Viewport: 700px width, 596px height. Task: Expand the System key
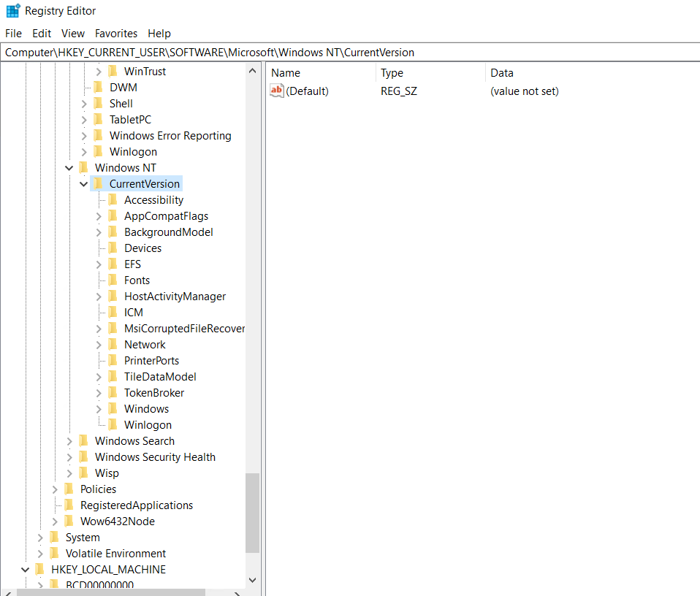click(39, 537)
